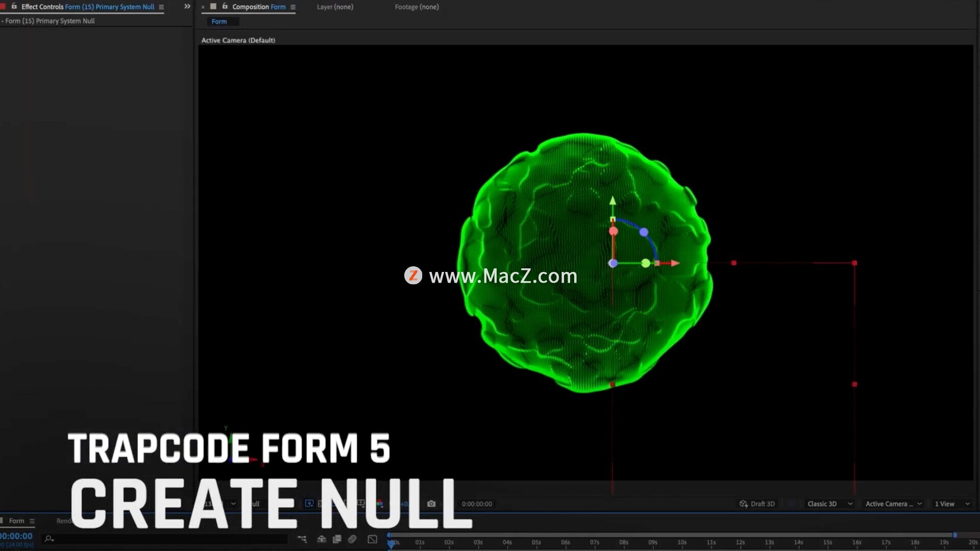Grab the red X-axis arrow of gizmo

coord(675,263)
